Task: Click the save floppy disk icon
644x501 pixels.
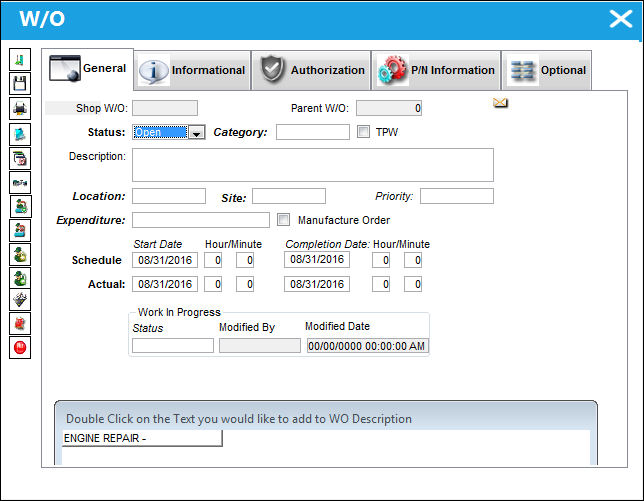Action: click(20, 84)
